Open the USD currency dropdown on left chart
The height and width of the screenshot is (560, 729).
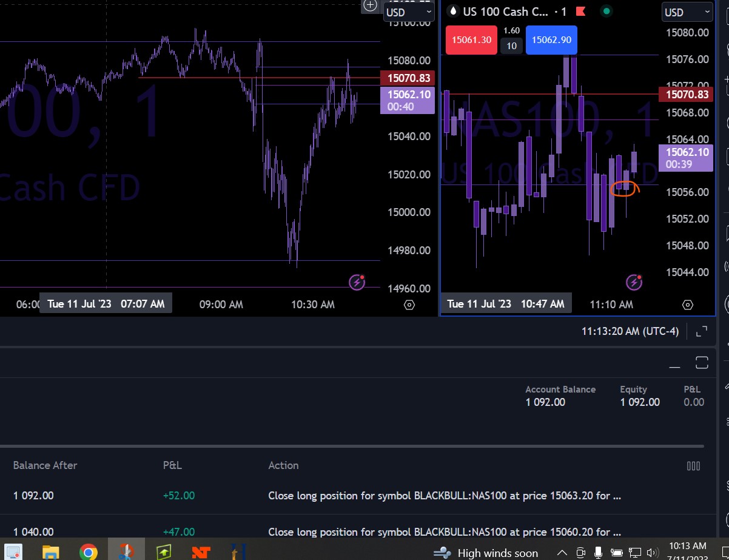click(x=409, y=12)
